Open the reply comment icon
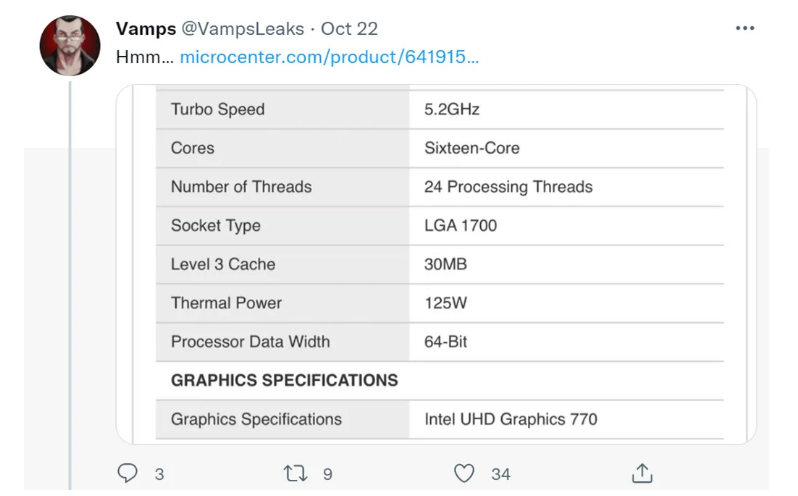The width and height of the screenshot is (798, 496). click(127, 473)
